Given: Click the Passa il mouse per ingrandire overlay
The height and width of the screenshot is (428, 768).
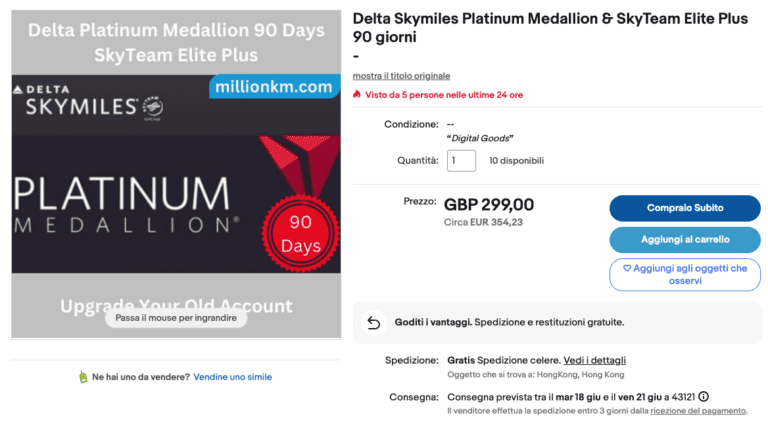Looking at the screenshot, I should pos(175,318).
